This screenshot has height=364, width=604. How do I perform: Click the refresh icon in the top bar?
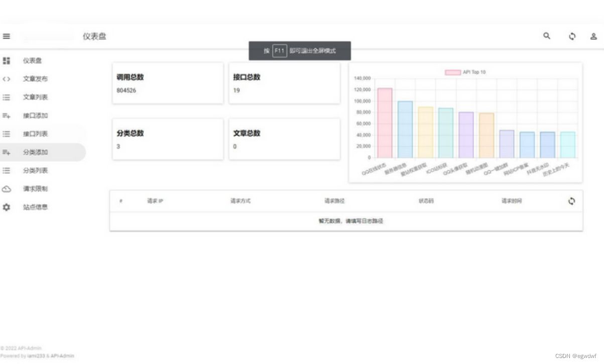click(x=572, y=36)
